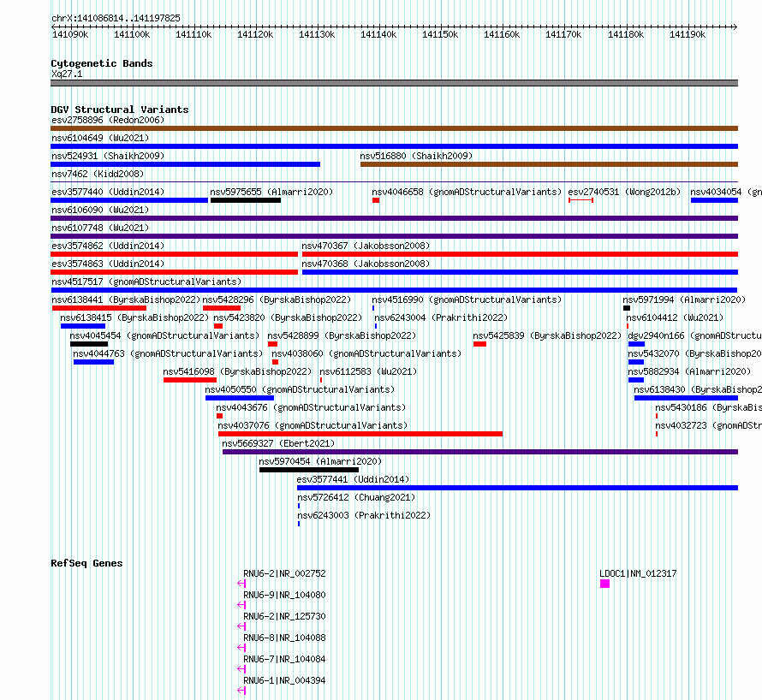Click the black nsv4045454 variant bar

[89, 344]
